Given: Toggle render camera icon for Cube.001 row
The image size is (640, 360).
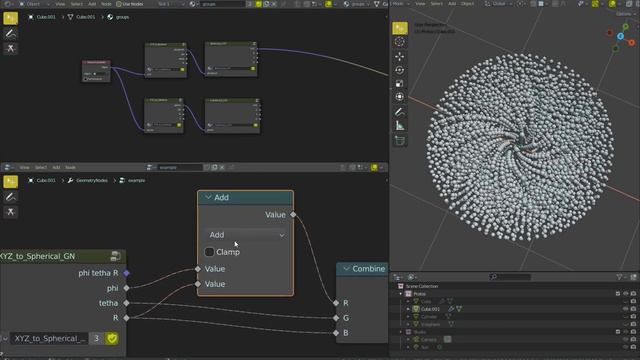Looking at the screenshot, I should click(633, 309).
